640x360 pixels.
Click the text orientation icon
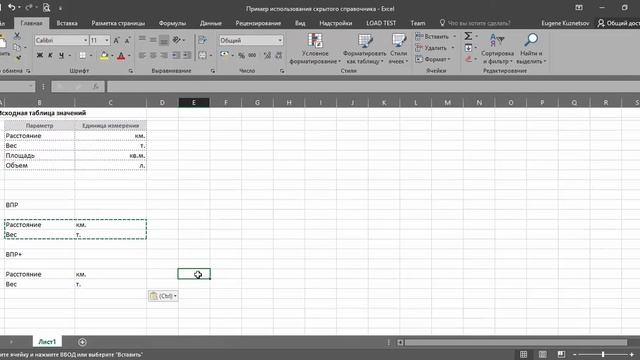tap(177, 40)
